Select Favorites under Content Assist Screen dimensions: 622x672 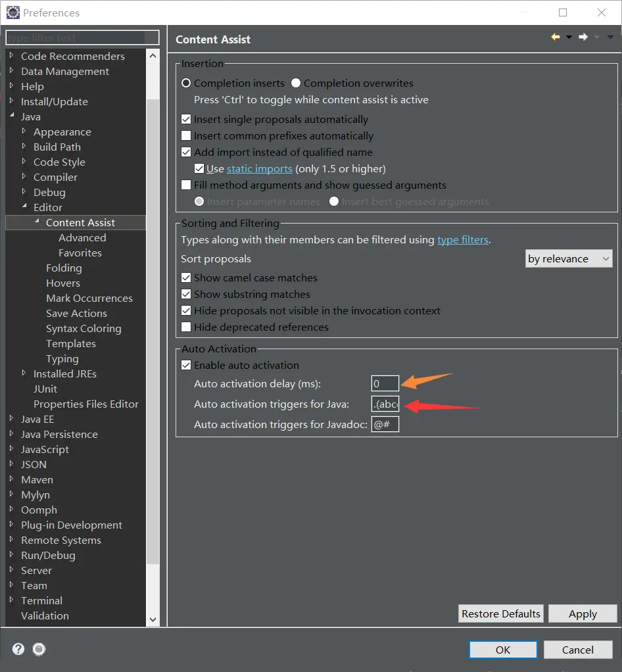80,253
